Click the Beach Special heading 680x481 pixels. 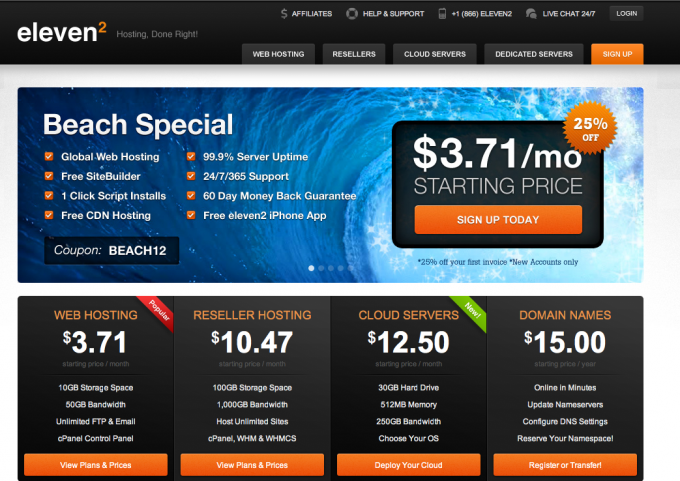pyautogui.click(x=138, y=125)
